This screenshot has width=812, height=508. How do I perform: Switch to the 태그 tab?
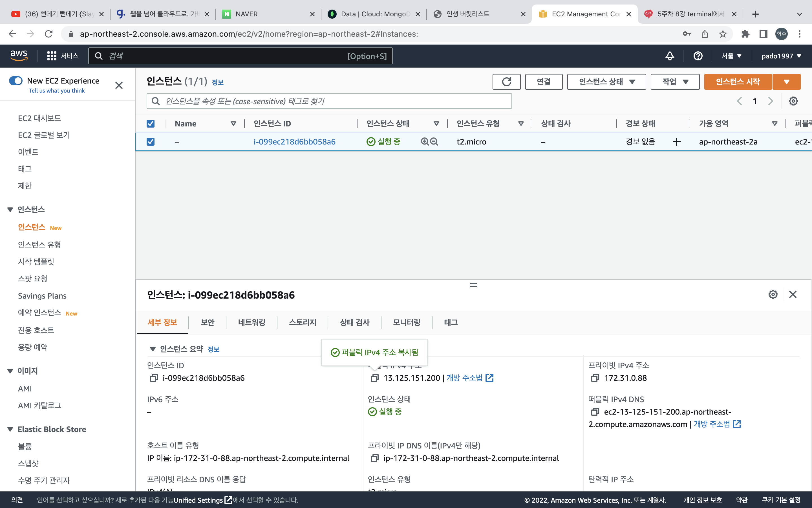click(451, 323)
